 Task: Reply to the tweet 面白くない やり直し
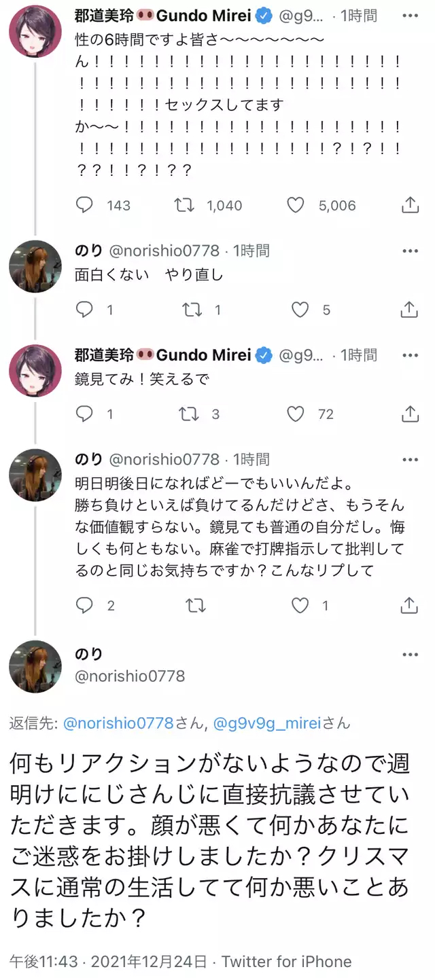pos(84,310)
